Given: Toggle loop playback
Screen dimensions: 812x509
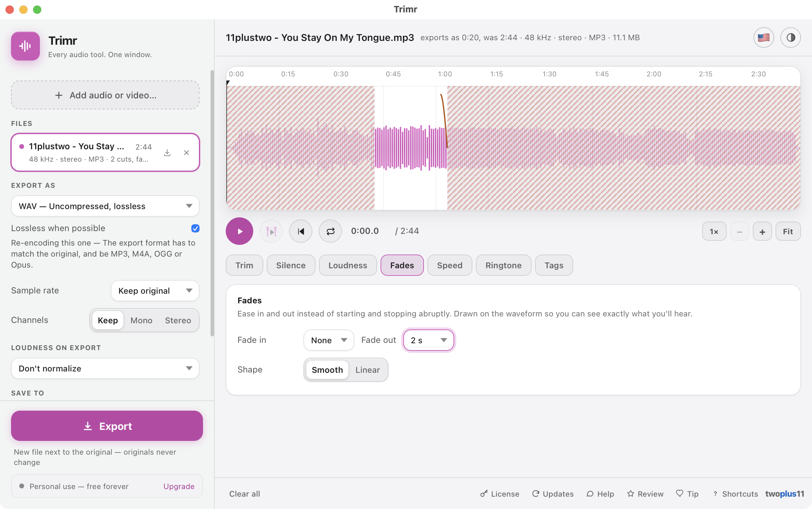Looking at the screenshot, I should pyautogui.click(x=330, y=231).
